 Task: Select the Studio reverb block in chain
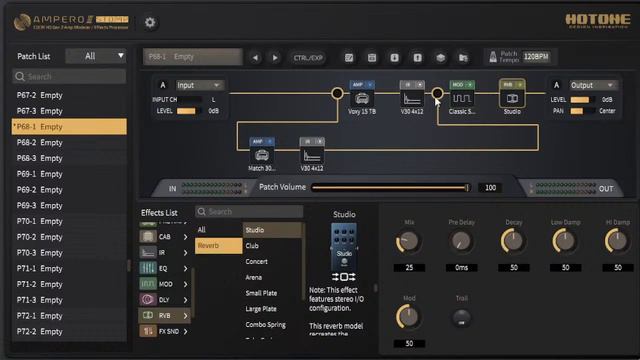[x=512, y=98]
